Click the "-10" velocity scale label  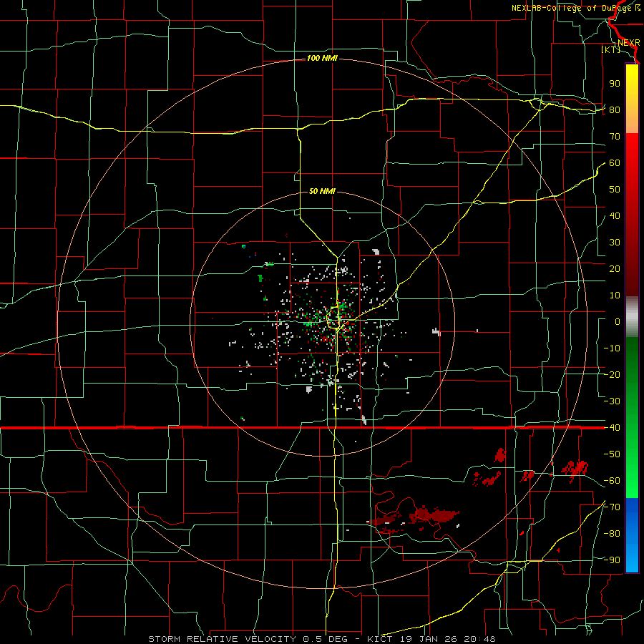(612, 348)
